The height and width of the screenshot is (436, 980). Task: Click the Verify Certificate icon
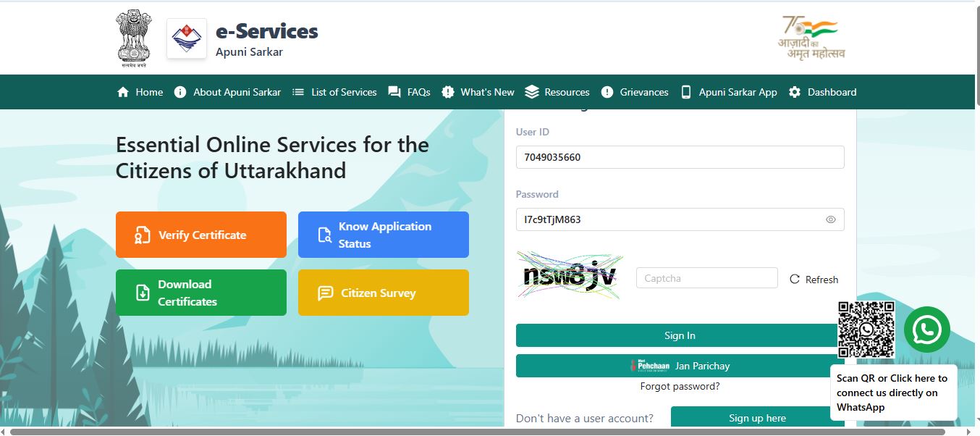[142, 235]
